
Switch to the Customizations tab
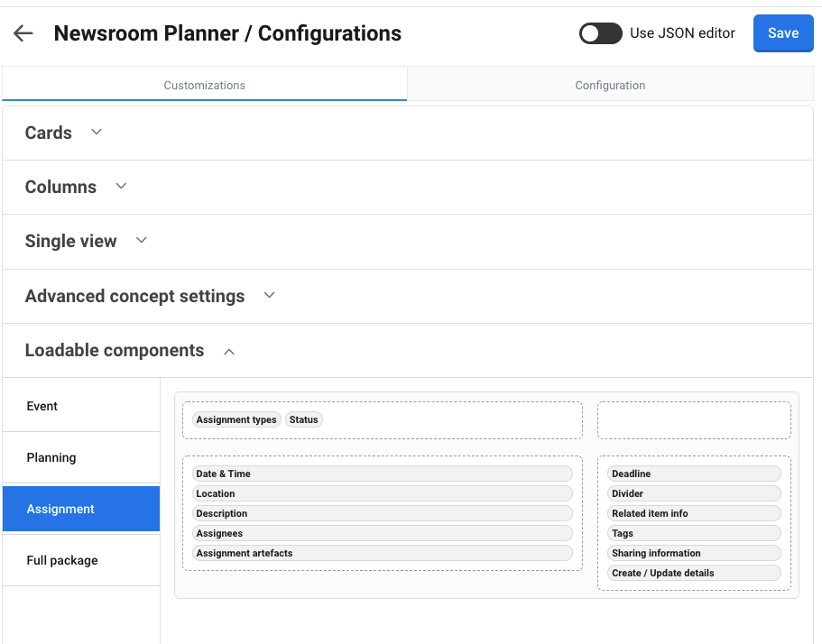click(205, 85)
